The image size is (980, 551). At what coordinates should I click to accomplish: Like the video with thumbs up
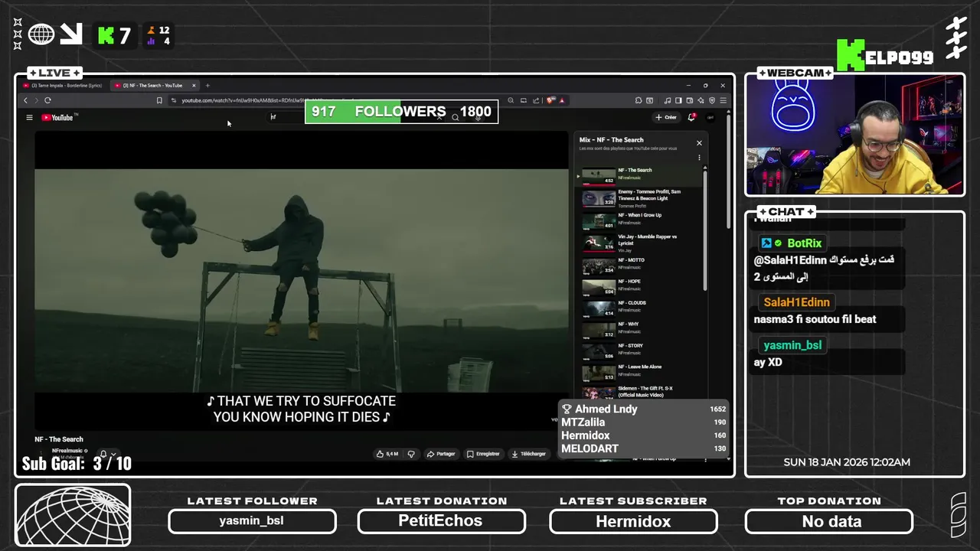tap(387, 454)
